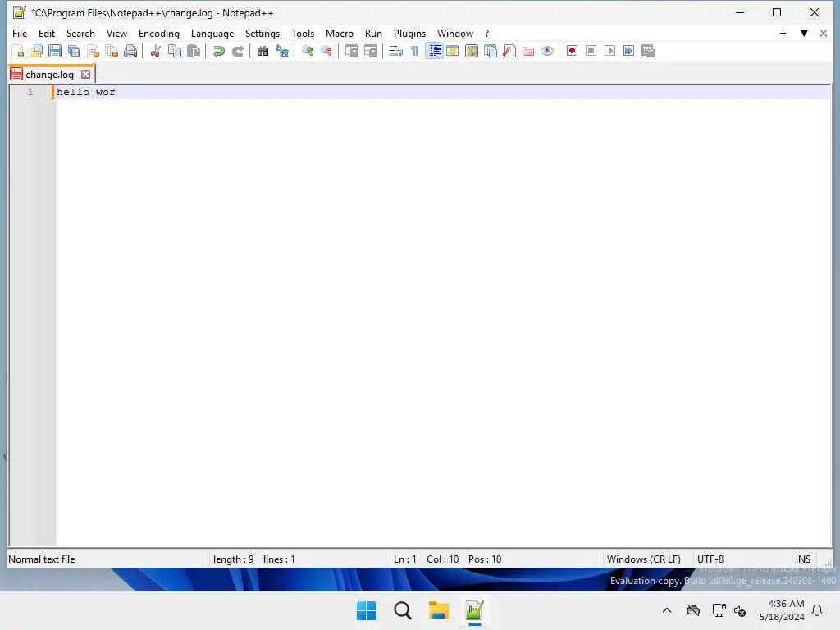Create a new file from the toolbar
The height and width of the screenshot is (630, 840).
pyautogui.click(x=17, y=52)
